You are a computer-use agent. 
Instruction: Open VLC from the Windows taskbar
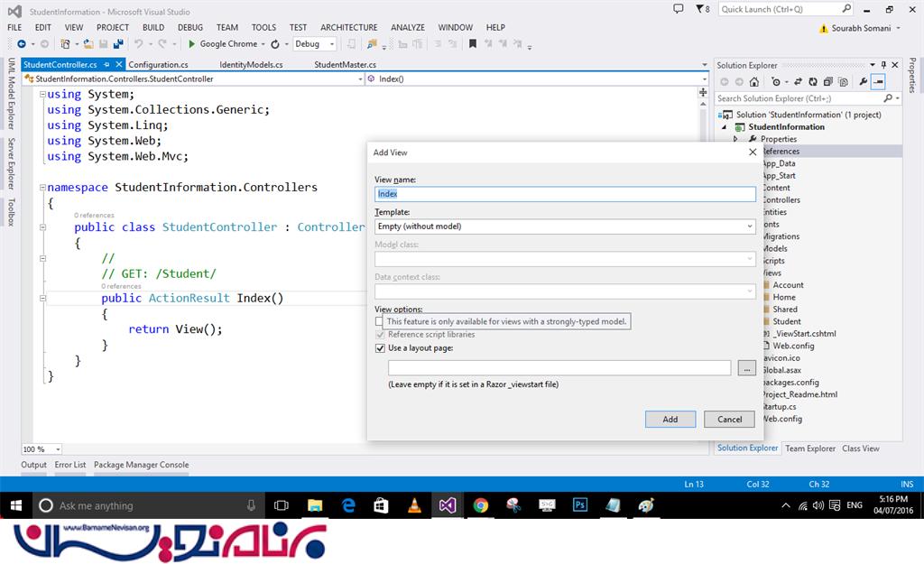coord(414,505)
